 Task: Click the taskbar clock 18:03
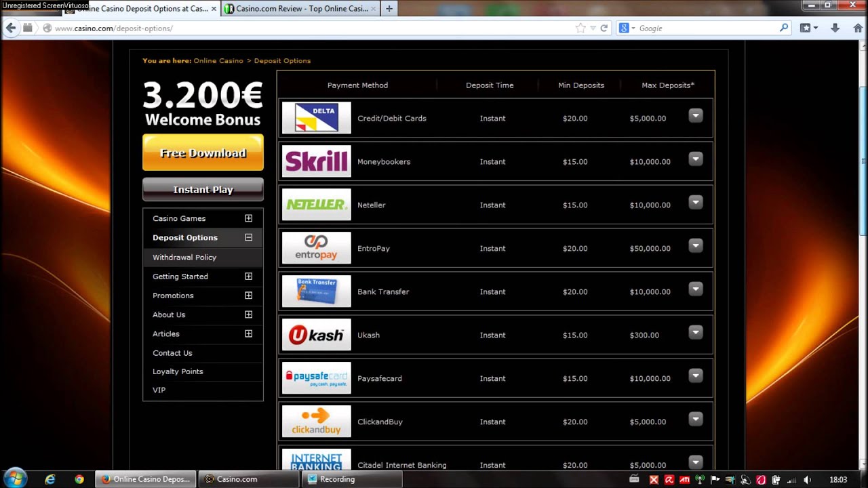click(838, 480)
